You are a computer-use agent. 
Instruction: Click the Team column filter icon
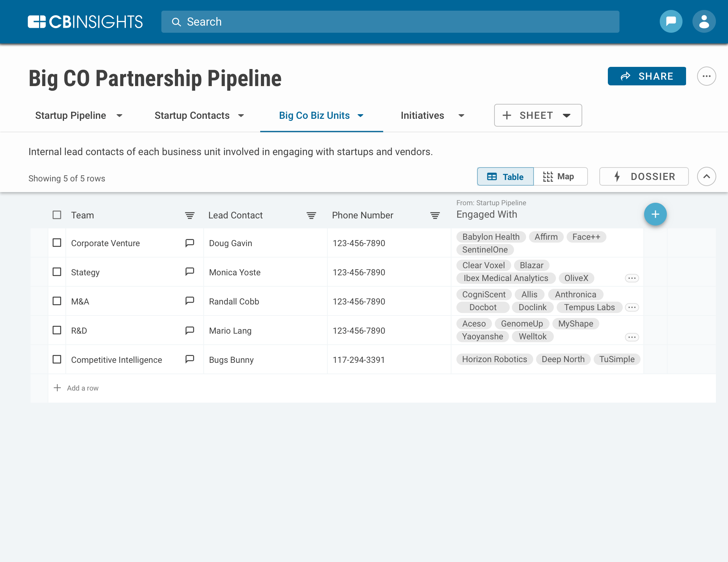point(189,215)
